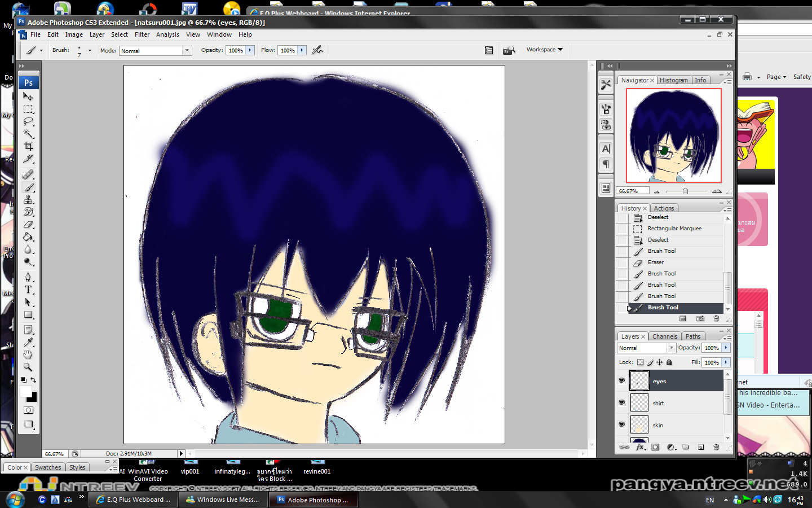This screenshot has width=812, height=508.
Task: Switch to the Histogram tab
Action: pos(673,80)
